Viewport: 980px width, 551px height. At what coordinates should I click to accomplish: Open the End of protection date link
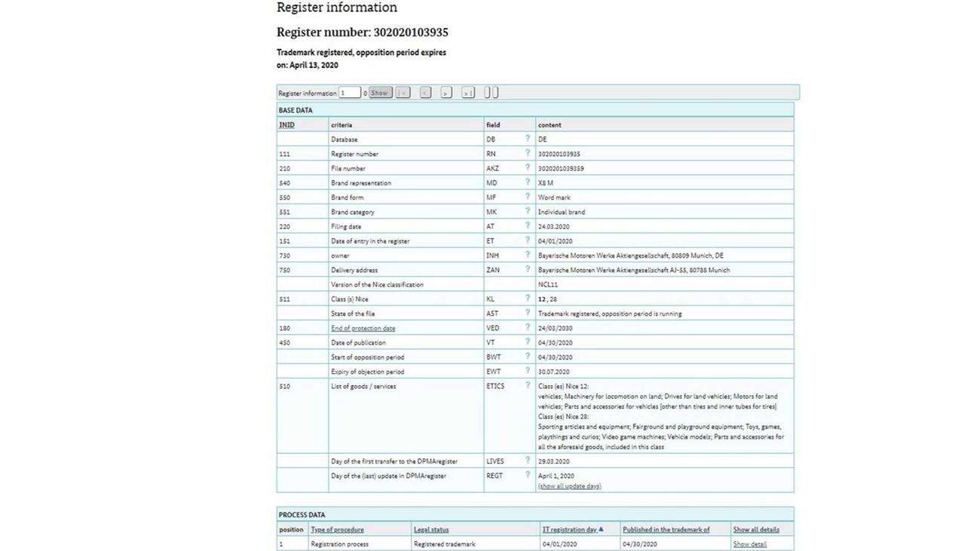(363, 328)
